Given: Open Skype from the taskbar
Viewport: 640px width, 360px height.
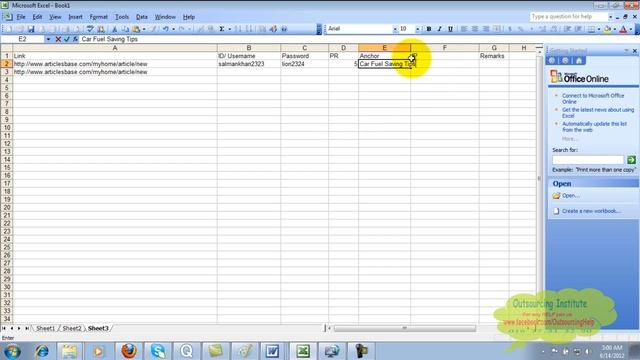Looking at the screenshot, I should point(158,351).
